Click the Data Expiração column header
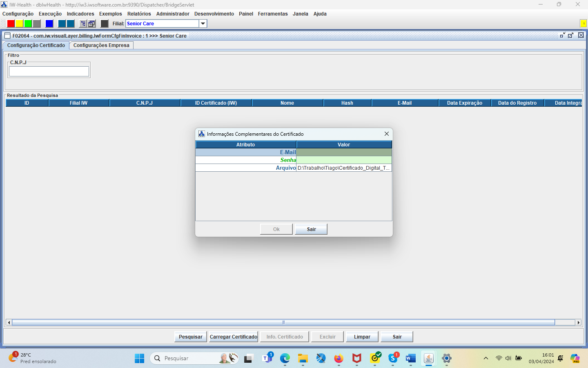The width and height of the screenshot is (588, 368). tap(465, 103)
